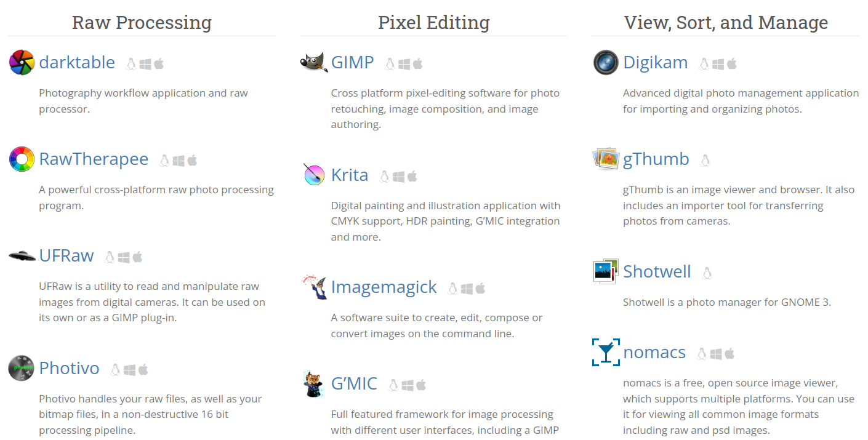
Task: Click the Shotwell photo stack icon
Action: coord(606,271)
